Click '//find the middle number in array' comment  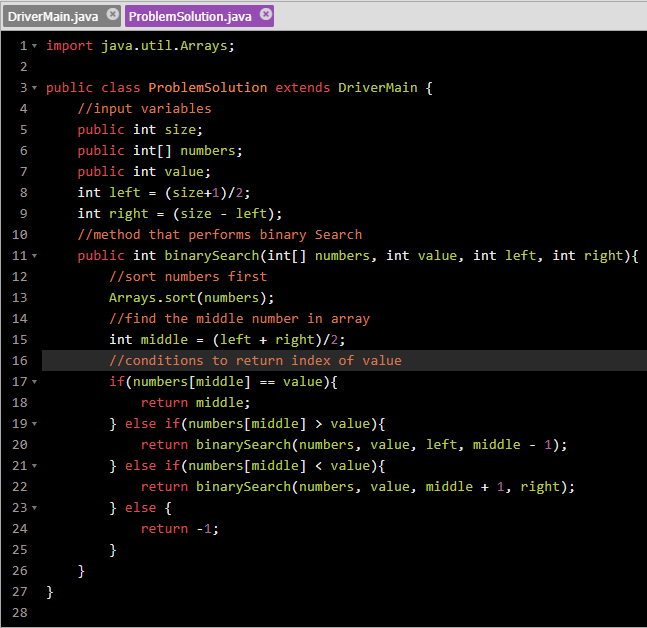coord(240,319)
